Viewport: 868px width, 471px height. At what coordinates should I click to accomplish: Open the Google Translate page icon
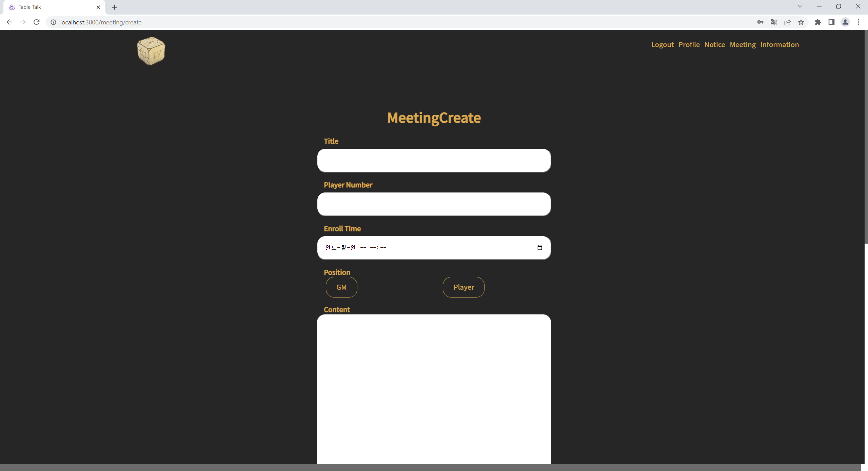774,22
